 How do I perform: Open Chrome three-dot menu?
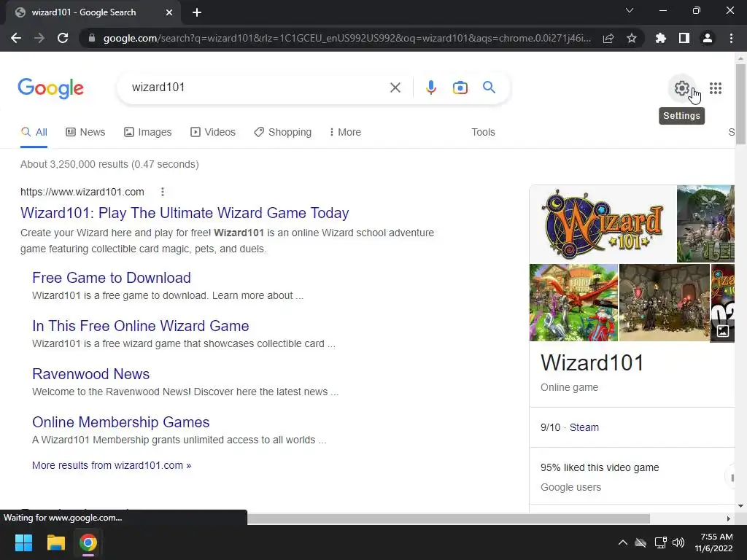click(x=731, y=38)
